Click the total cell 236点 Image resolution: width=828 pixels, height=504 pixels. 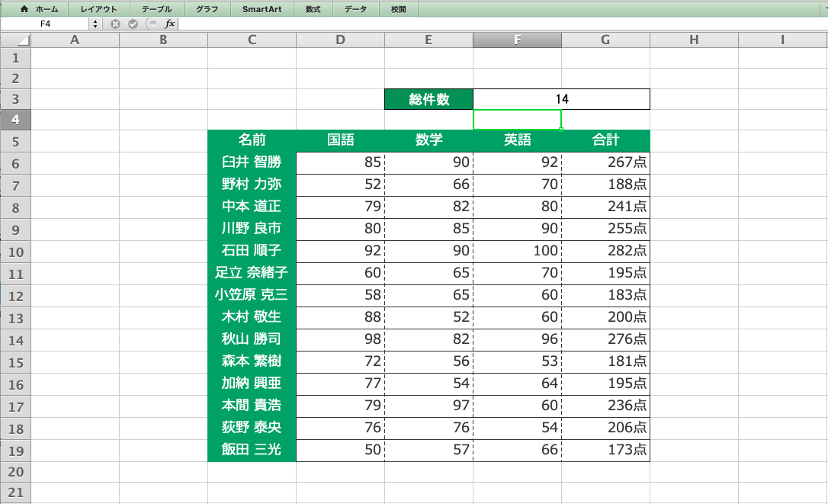point(605,406)
